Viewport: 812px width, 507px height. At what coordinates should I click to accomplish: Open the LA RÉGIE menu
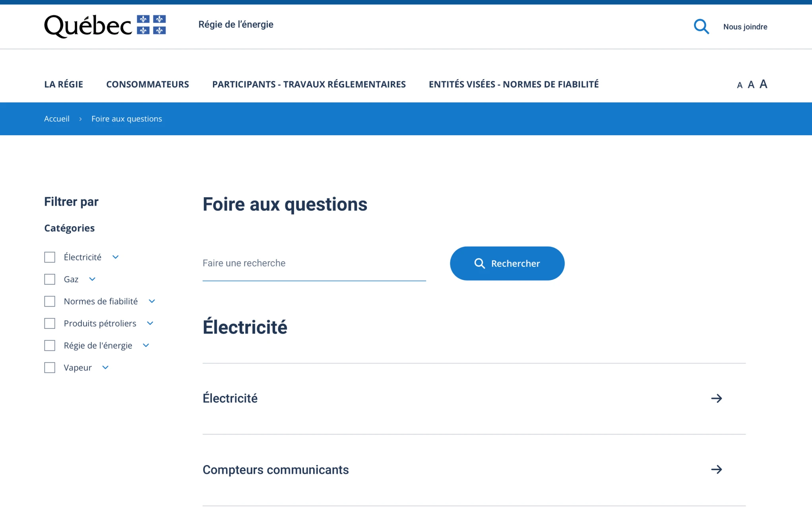tap(64, 84)
